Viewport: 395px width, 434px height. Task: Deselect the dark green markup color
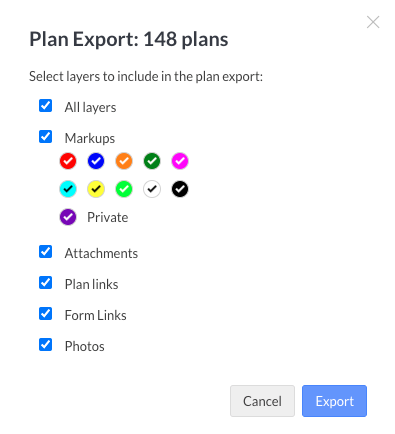click(x=152, y=161)
